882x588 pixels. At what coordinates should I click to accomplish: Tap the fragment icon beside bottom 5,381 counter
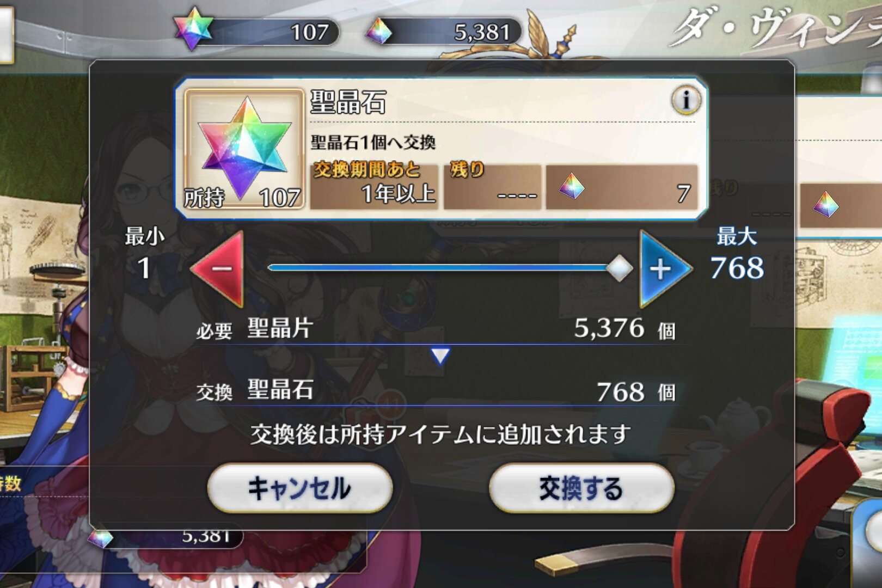coord(100,538)
